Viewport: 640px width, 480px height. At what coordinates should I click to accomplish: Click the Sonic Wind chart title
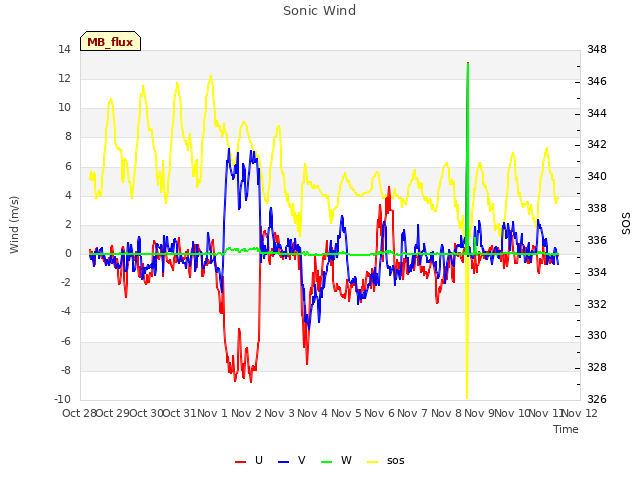(x=320, y=10)
